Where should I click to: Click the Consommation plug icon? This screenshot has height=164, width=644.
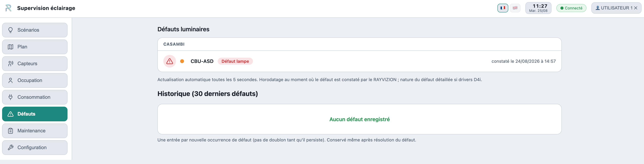(10, 97)
